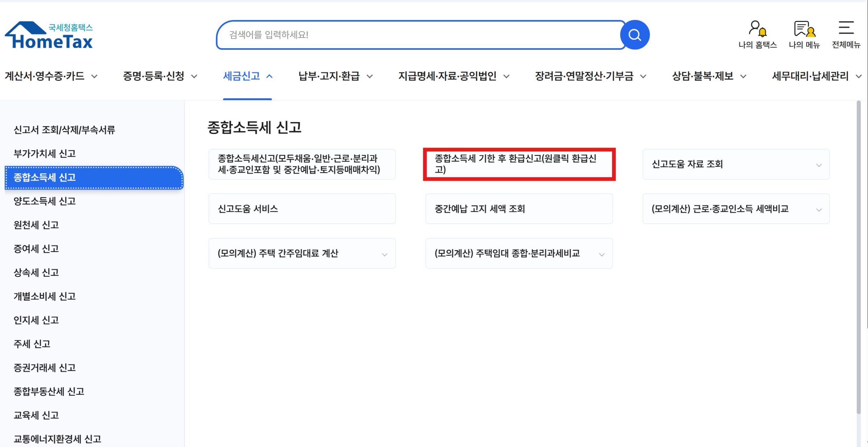Open the 납부·고지·환급 menu
Viewport: 868px width, 447px height.
pos(331,76)
